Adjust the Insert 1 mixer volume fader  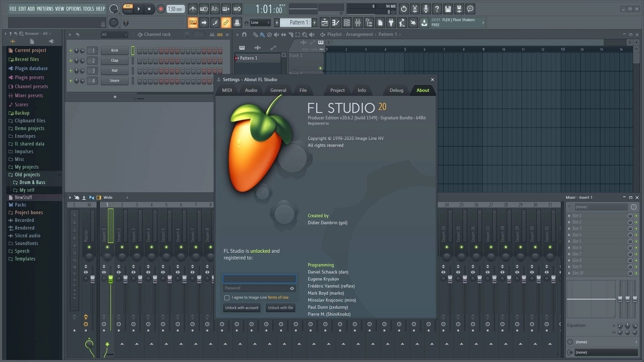pyautogui.click(x=111, y=279)
